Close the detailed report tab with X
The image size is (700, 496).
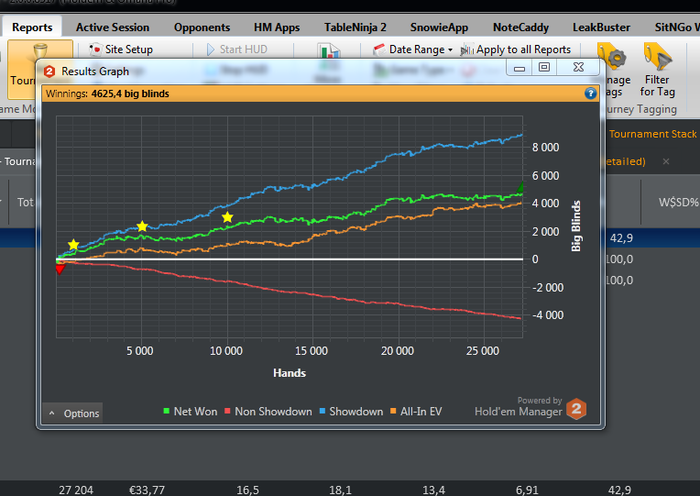point(666,162)
